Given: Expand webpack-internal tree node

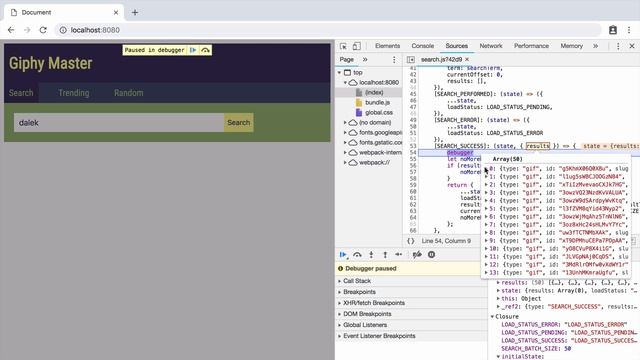Looking at the screenshot, I should pos(345,153).
